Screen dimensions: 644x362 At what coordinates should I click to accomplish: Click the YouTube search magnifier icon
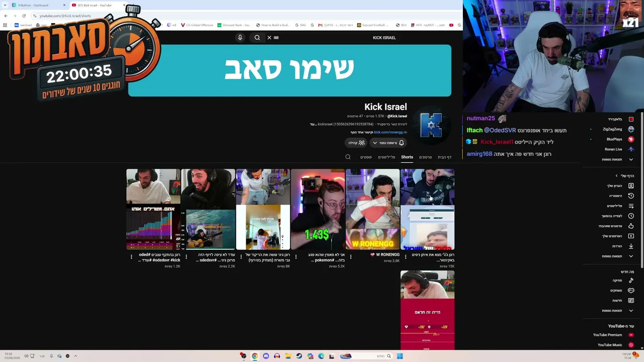(257, 38)
